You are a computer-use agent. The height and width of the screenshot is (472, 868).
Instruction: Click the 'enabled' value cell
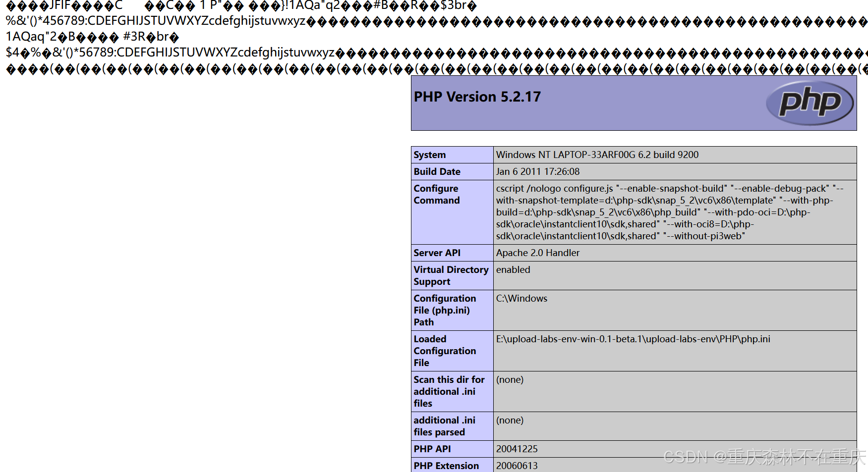click(675, 275)
